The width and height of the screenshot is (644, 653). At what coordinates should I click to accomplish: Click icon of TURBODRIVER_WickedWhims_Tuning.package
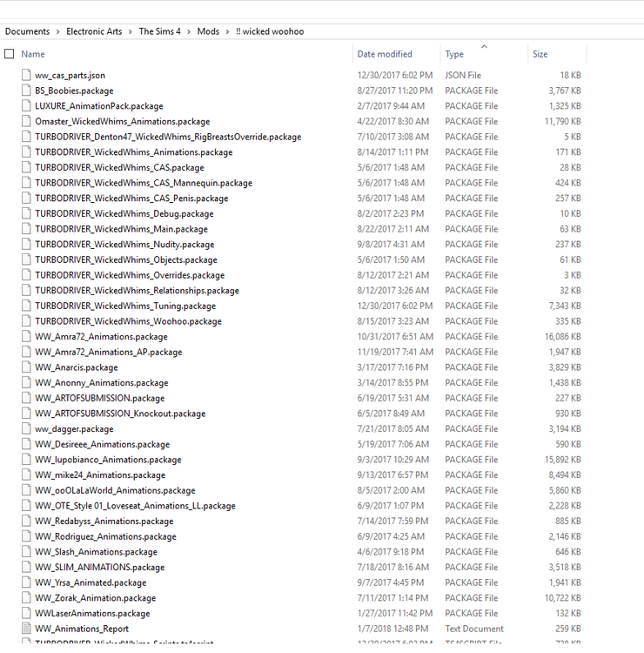tap(26, 306)
